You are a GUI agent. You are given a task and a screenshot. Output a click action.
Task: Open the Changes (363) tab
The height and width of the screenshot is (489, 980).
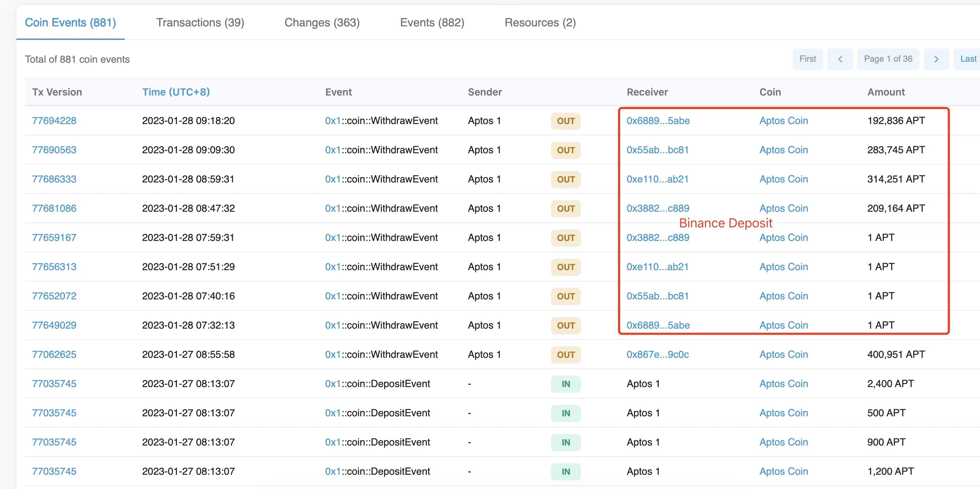tap(322, 22)
